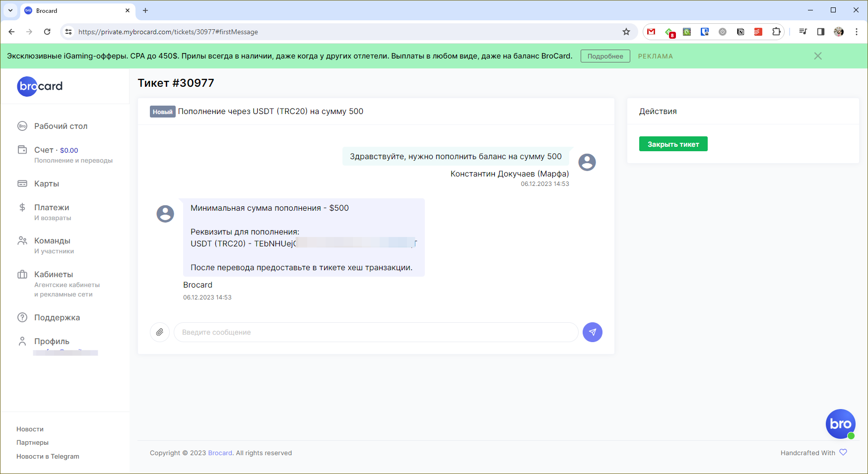Click the Действия panel heading
Viewport: 868px width, 474px height.
pos(658,112)
